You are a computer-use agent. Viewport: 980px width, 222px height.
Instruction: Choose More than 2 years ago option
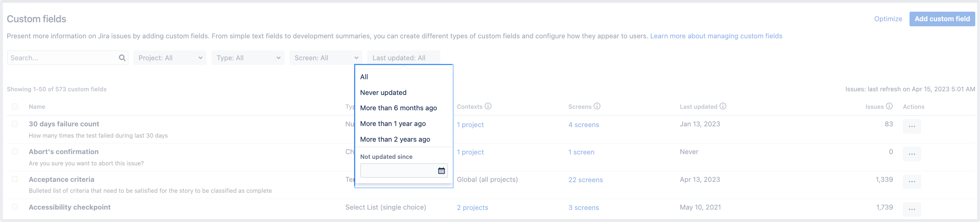[x=395, y=139]
